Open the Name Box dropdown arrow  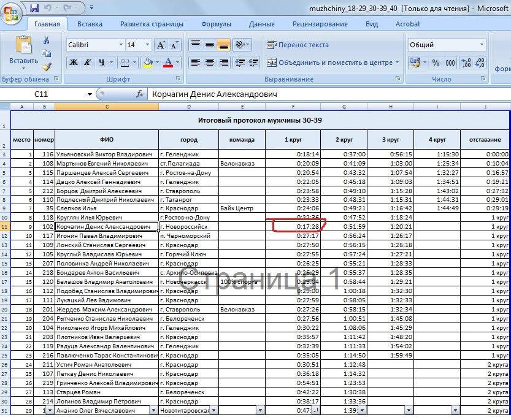coord(90,94)
